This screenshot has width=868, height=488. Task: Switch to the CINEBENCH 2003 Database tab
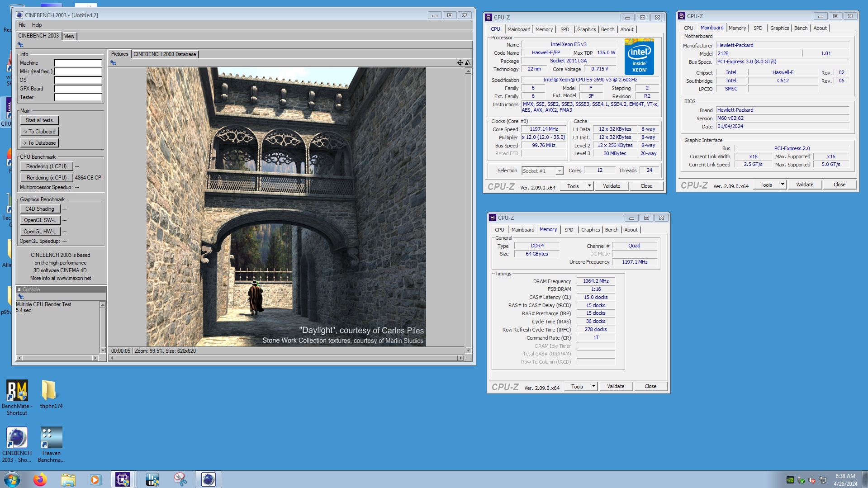click(x=165, y=54)
